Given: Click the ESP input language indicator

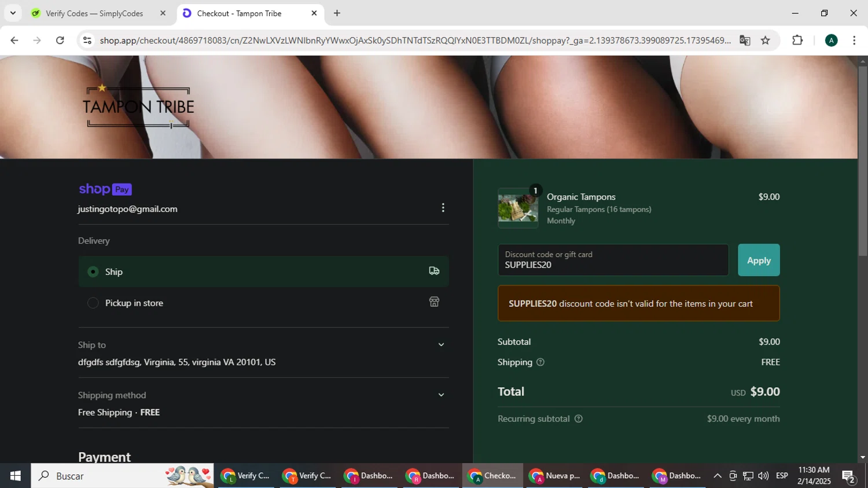Looking at the screenshot, I should coord(782,476).
